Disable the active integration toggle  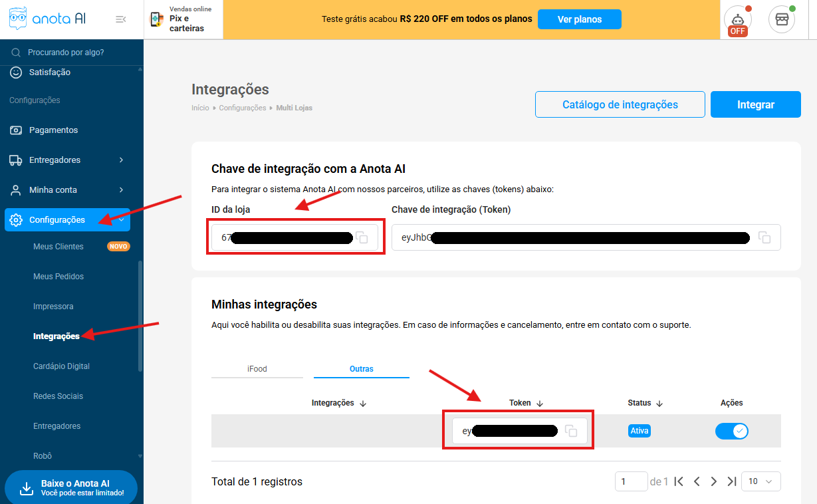[x=732, y=431]
